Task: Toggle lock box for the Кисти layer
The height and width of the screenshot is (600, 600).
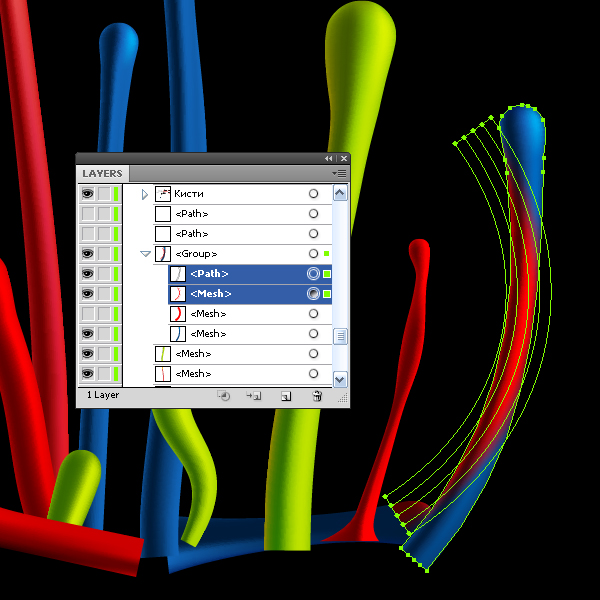Action: (x=104, y=194)
